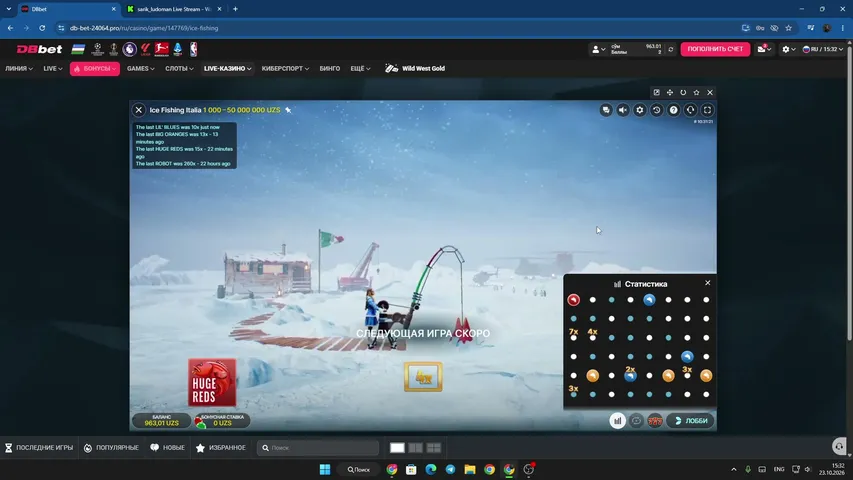Open File Explorer from taskbar

coord(470,469)
